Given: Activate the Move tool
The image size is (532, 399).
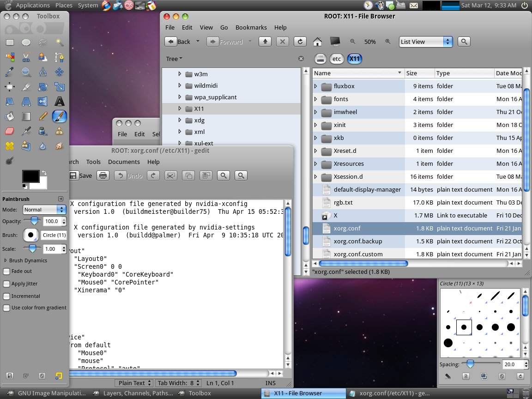Looking at the screenshot, I should click(60, 72).
